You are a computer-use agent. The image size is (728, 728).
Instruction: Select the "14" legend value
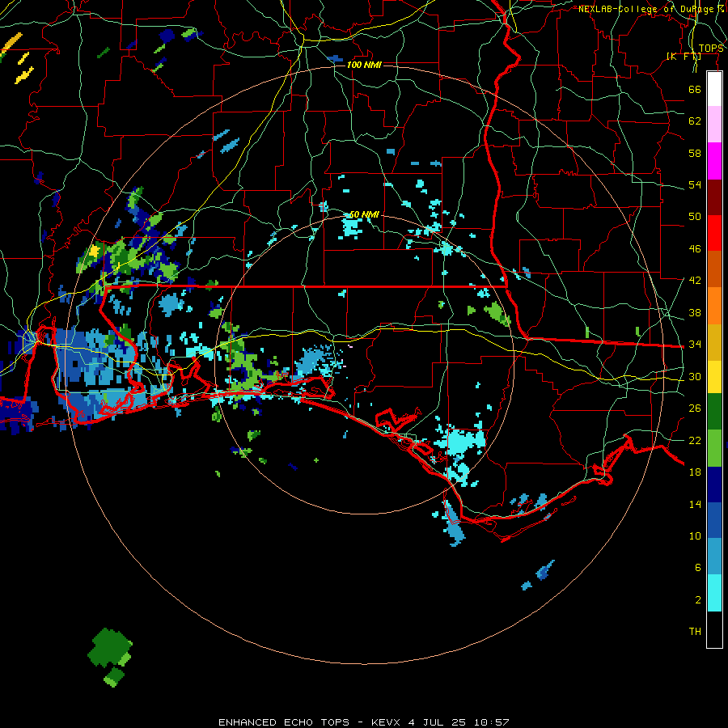coord(695,504)
